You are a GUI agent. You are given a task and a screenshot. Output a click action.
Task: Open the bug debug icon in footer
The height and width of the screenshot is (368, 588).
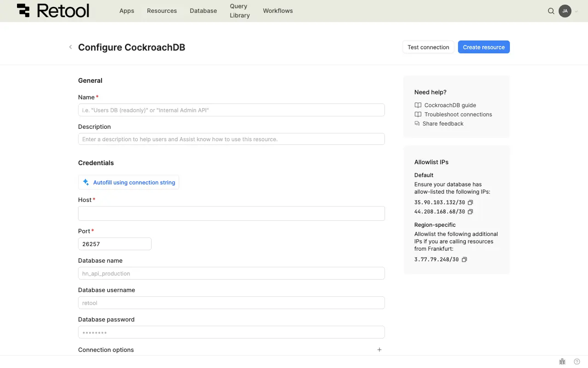pos(562,362)
